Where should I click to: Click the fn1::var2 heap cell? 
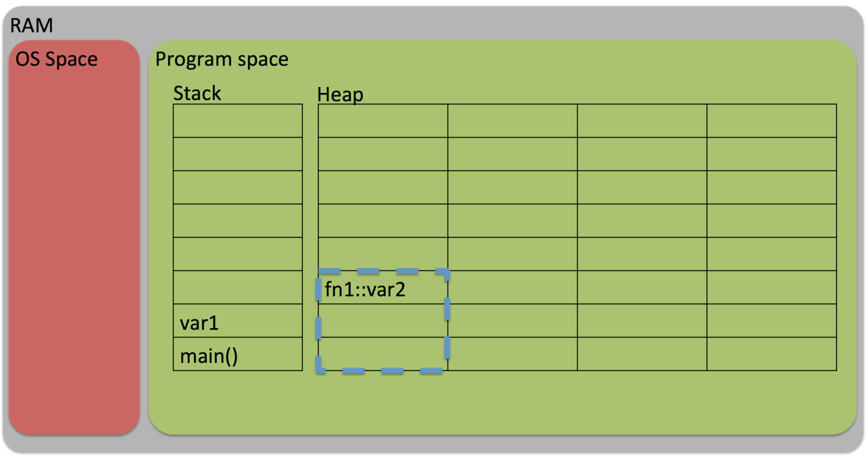(x=382, y=288)
